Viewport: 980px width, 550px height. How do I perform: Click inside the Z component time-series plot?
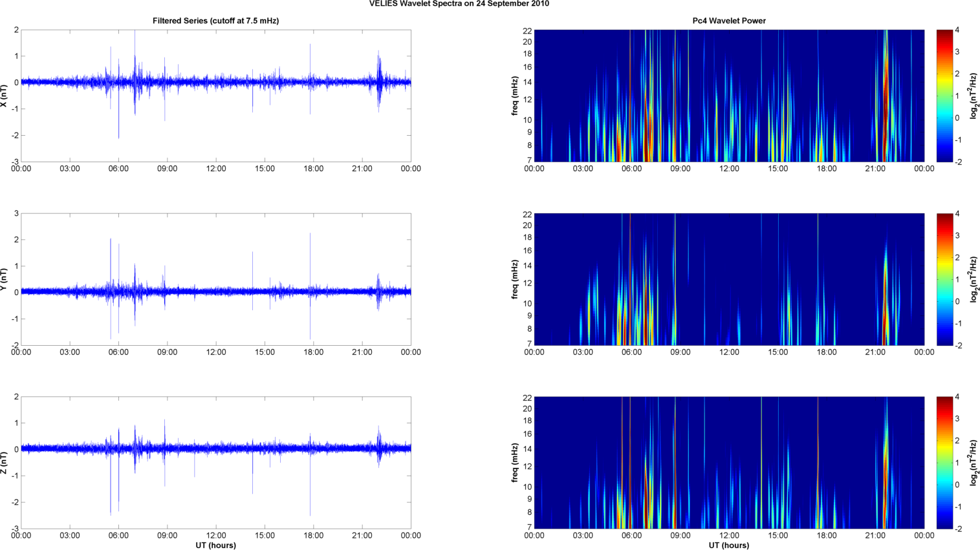pos(215,491)
